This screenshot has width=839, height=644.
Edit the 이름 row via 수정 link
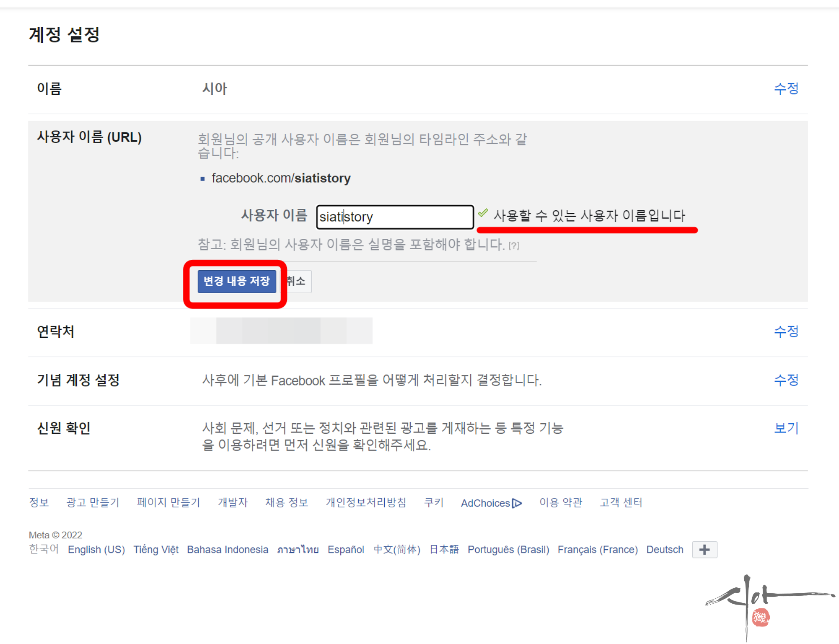click(x=786, y=89)
